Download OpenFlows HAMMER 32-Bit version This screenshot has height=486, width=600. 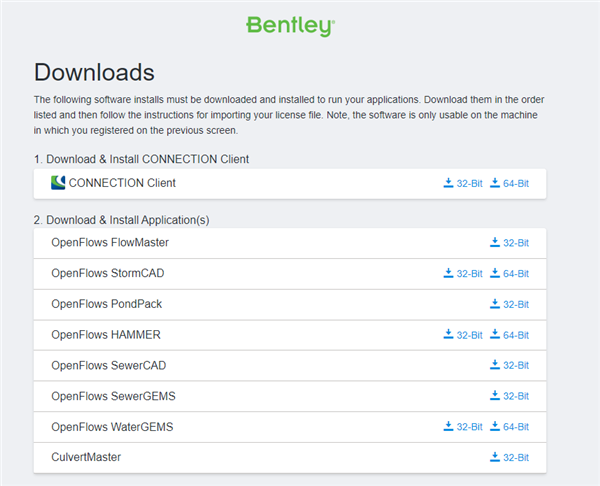click(462, 335)
